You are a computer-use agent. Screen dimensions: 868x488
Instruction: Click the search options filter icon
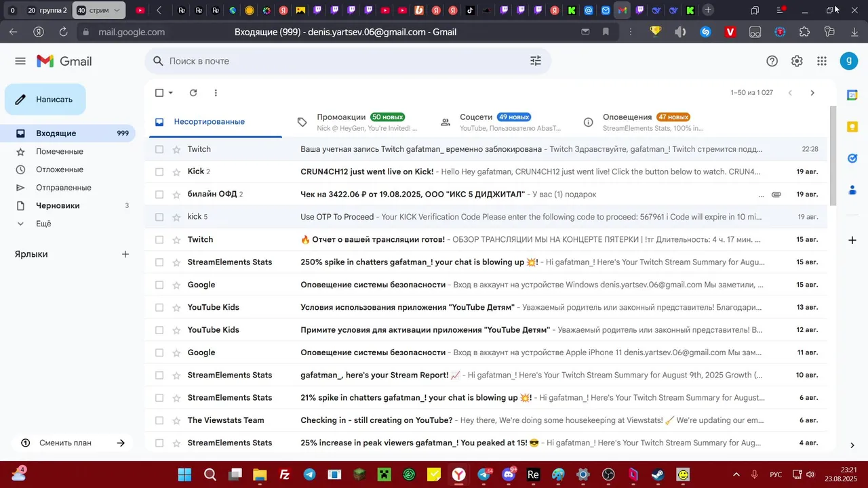pyautogui.click(x=536, y=61)
